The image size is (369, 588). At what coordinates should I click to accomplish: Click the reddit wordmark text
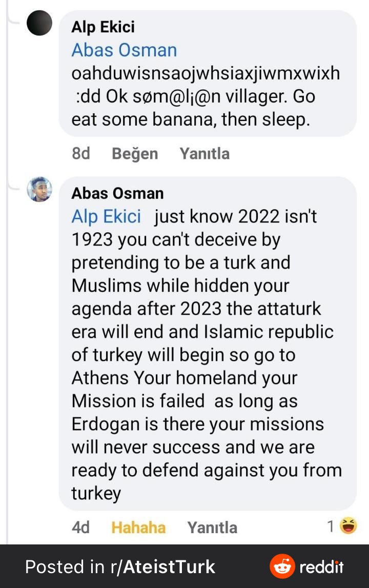point(321,567)
